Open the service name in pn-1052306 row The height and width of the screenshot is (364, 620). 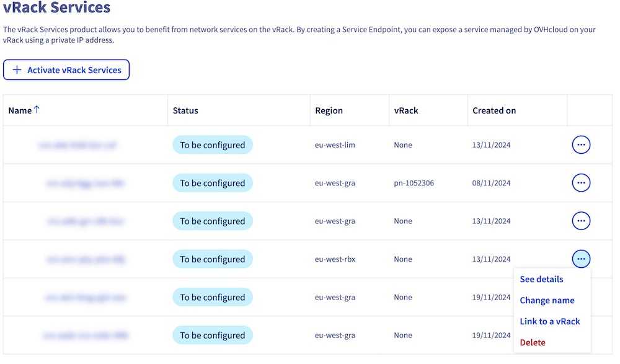(x=86, y=183)
